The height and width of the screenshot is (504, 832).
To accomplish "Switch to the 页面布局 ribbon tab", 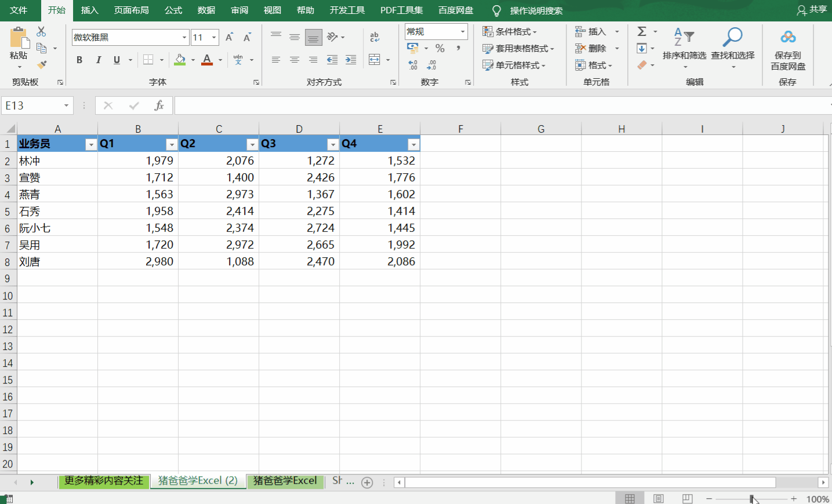I will click(131, 10).
